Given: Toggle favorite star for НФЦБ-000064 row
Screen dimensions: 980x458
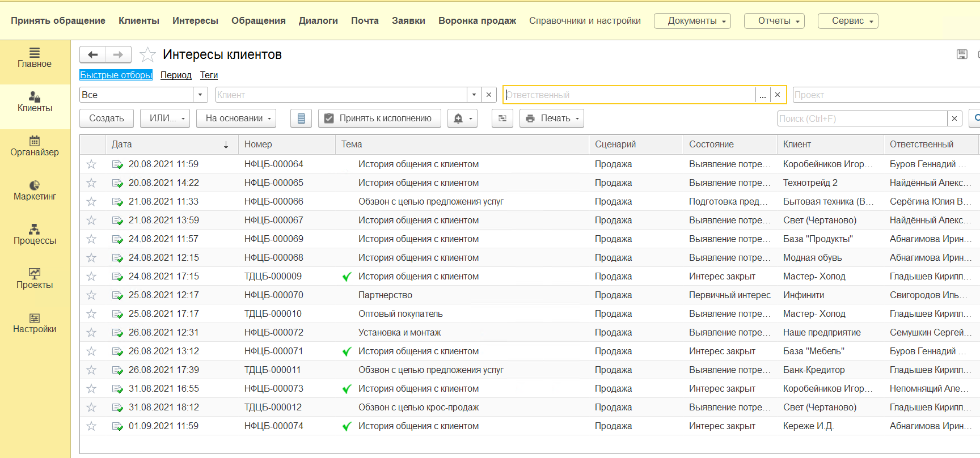Looking at the screenshot, I should coord(91,164).
